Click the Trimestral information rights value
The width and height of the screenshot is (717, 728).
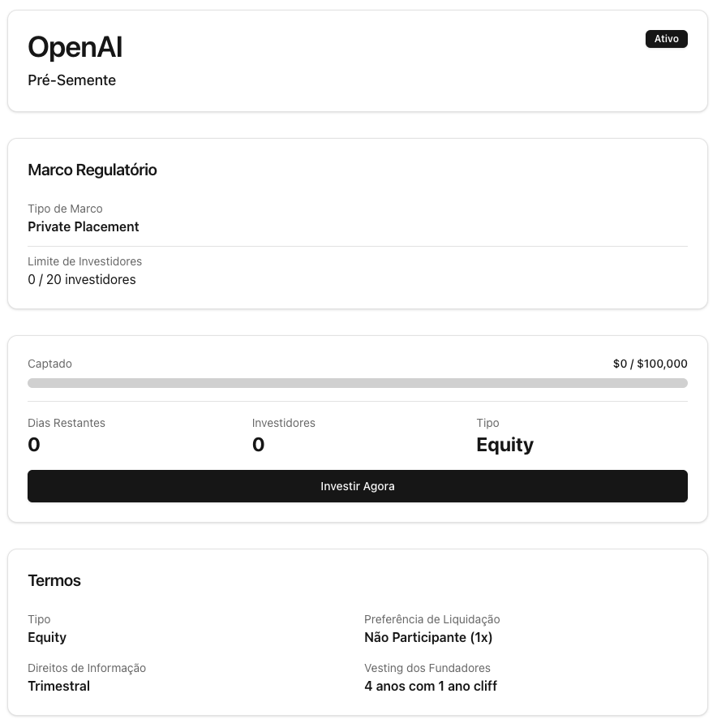(58, 686)
